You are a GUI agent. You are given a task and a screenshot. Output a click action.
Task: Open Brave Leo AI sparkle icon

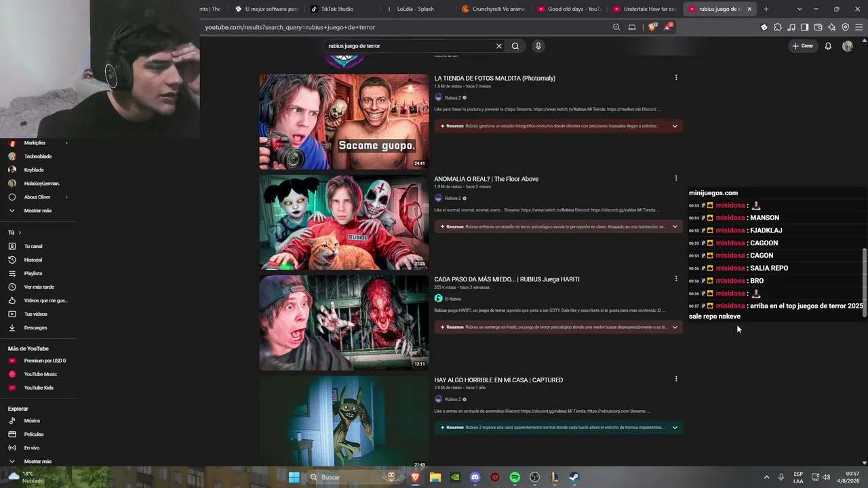coord(832,27)
